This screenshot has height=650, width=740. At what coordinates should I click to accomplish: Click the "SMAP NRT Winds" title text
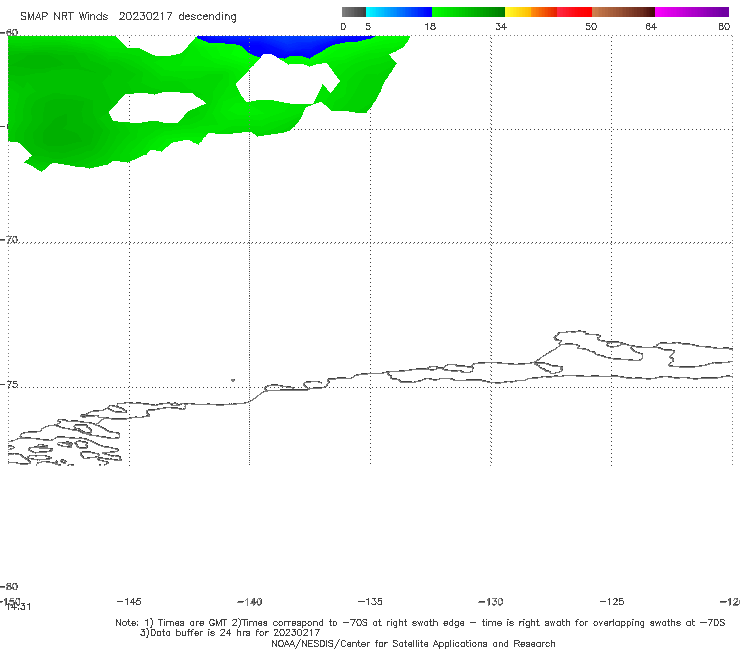(64, 16)
